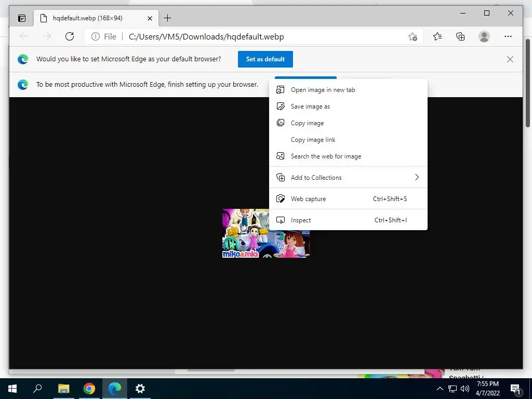
Task: Select Copy image from context menu
Action: click(348, 123)
